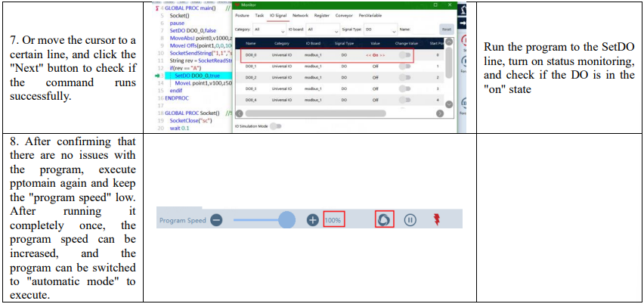
Task: Click the '<< On >>' value of DO0_0
Action: (375, 55)
